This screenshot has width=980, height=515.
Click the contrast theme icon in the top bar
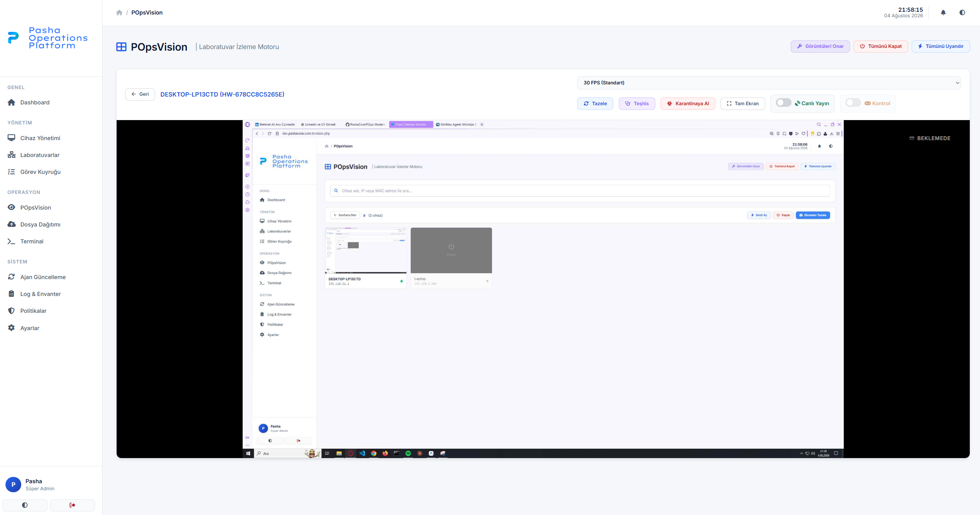pyautogui.click(x=962, y=13)
